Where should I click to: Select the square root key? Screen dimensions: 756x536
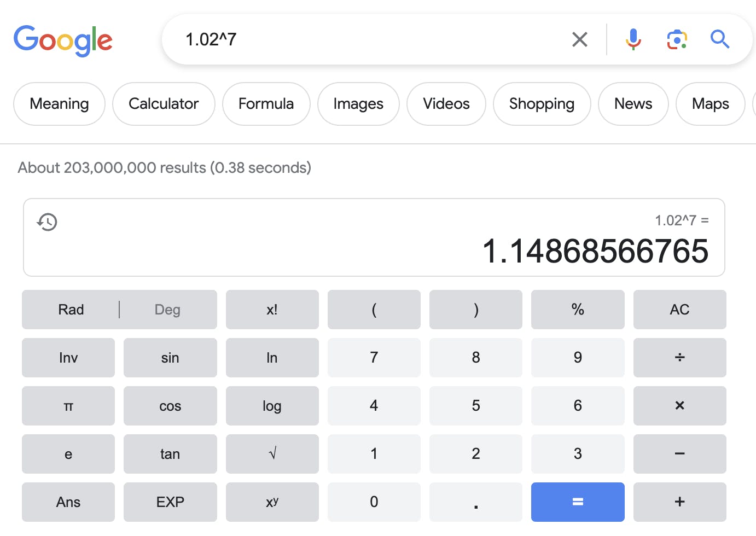[272, 454]
